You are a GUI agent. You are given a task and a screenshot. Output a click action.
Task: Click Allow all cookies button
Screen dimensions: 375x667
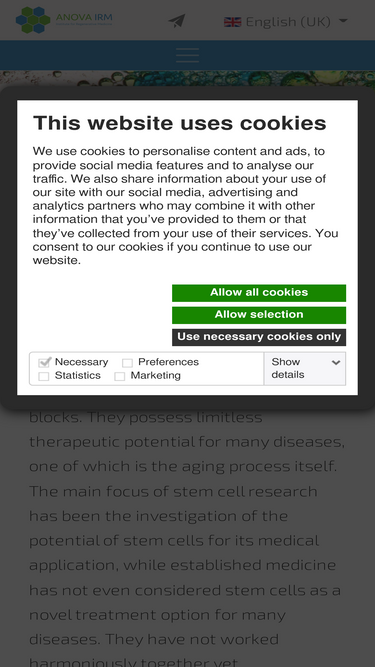259,293
